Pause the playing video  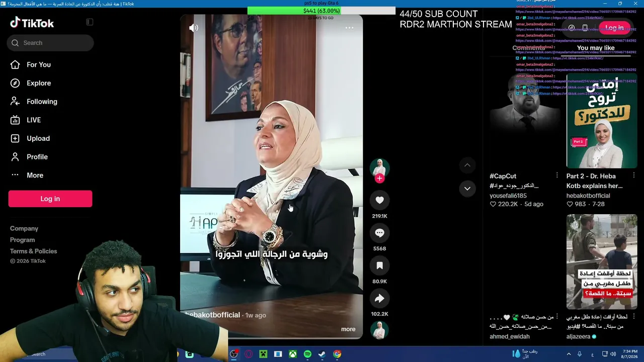point(271,176)
